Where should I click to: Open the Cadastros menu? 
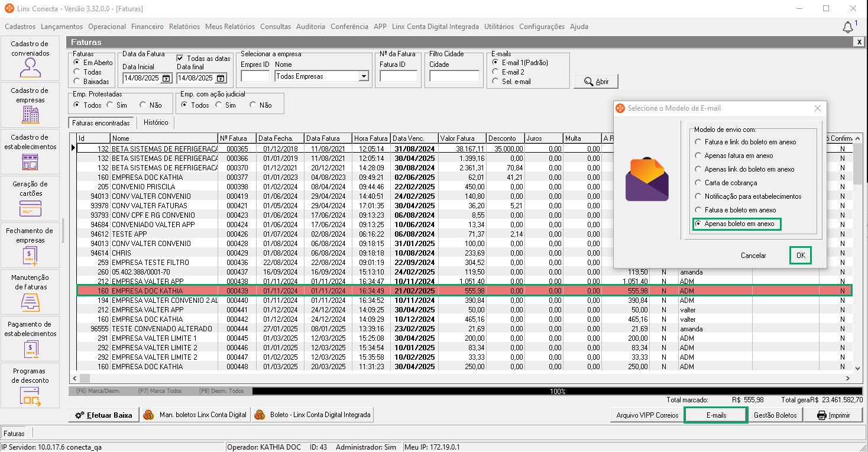pos(20,27)
